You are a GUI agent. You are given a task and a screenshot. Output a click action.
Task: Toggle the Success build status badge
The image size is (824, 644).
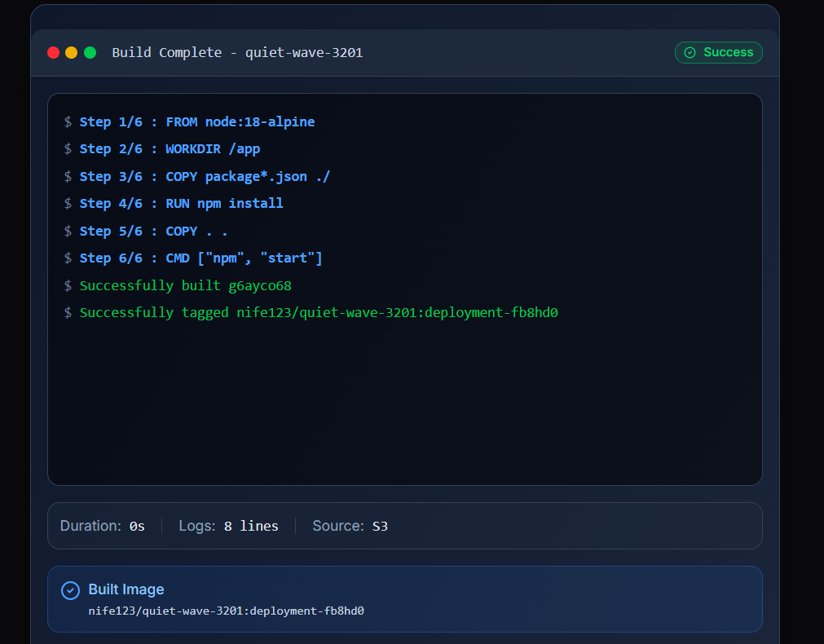click(x=719, y=52)
